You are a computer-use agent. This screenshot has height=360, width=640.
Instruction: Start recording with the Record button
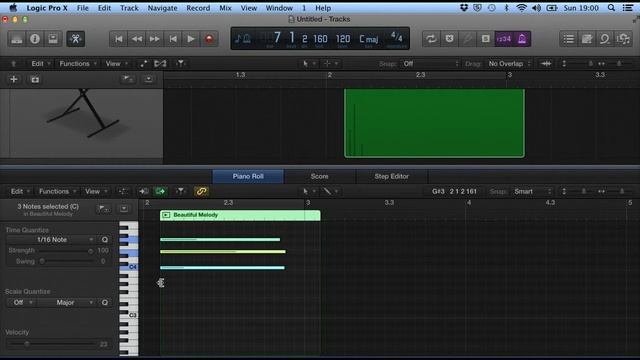coord(209,39)
